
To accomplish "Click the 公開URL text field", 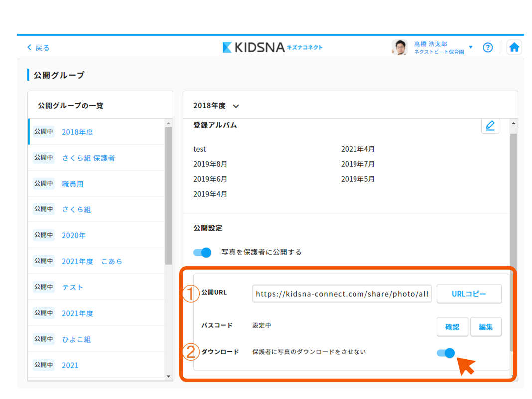I will [x=342, y=294].
